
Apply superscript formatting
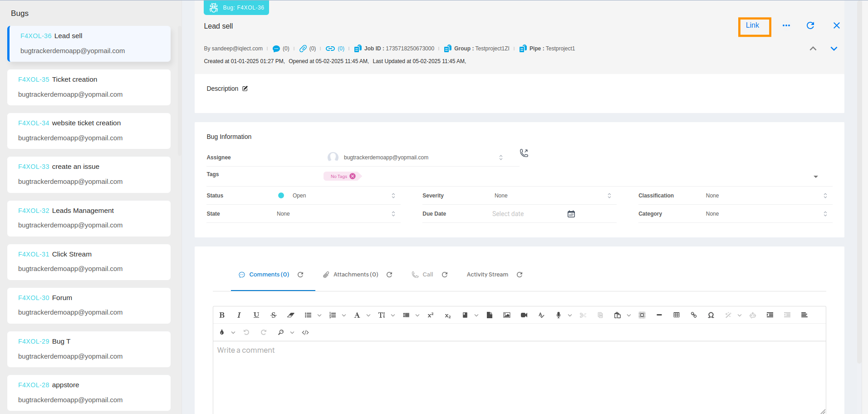coord(431,315)
